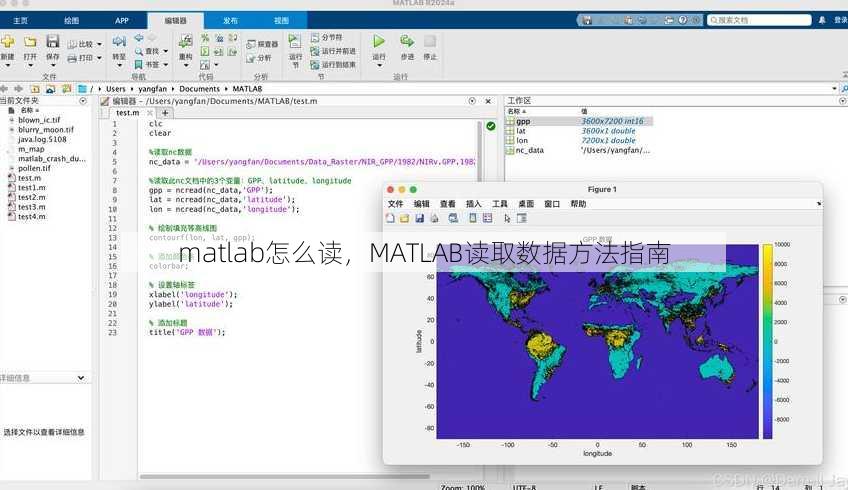Select blown_ic.tif in the current folder panel

39,120
